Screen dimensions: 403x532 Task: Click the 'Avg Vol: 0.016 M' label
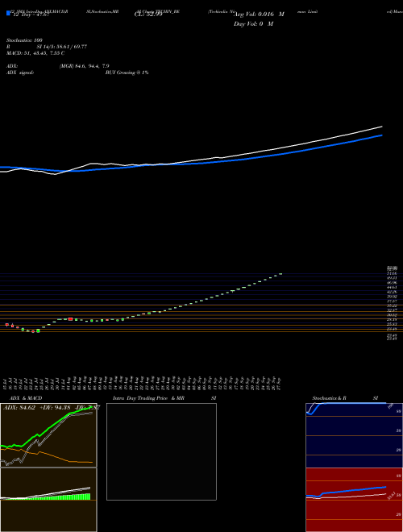coord(259,15)
